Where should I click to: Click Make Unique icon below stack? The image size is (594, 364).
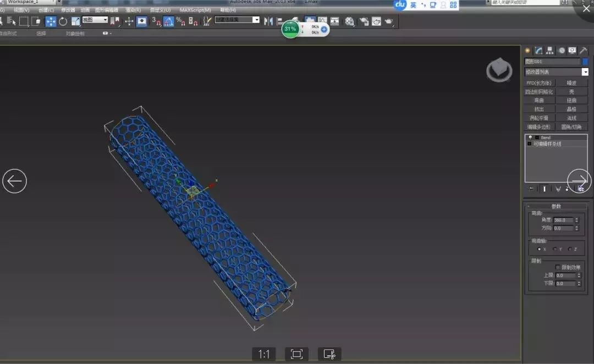[558, 189]
